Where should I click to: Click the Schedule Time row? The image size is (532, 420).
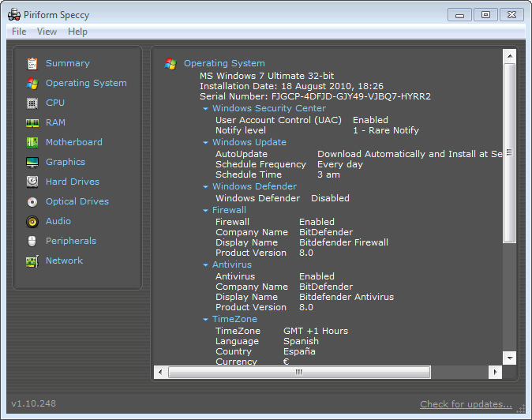[278, 174]
